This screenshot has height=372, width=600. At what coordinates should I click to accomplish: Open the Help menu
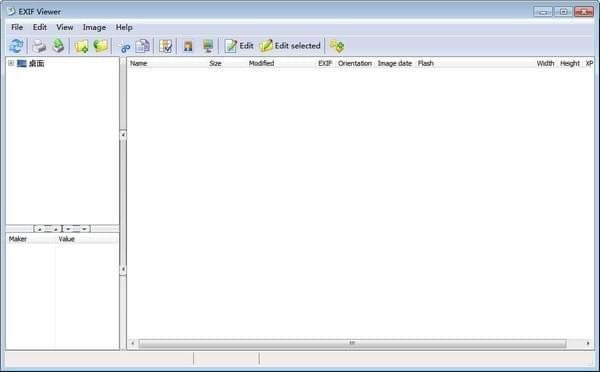124,27
